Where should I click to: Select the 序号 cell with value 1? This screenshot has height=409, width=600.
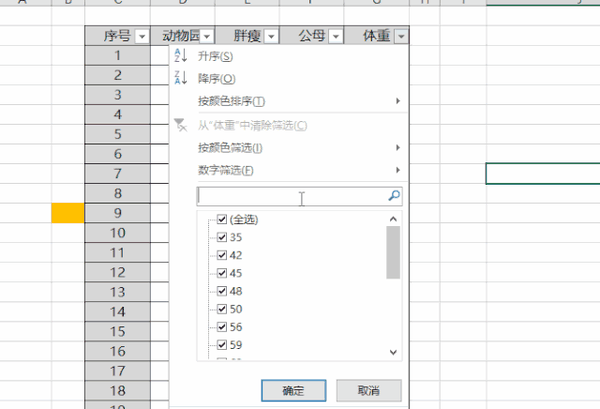(117, 55)
